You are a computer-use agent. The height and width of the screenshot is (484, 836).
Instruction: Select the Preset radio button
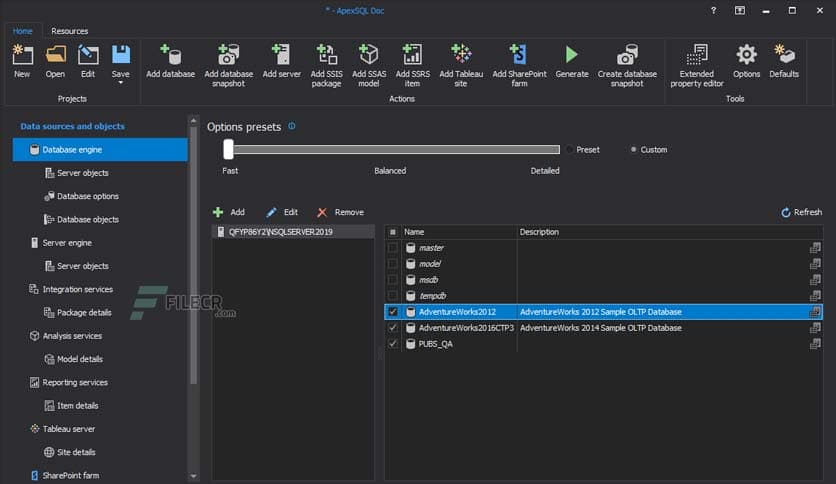570,150
